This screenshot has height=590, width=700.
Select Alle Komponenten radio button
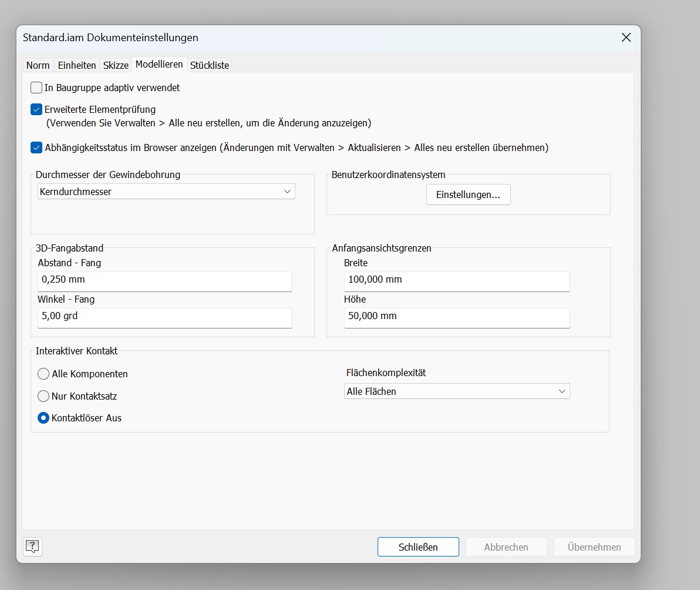tap(43, 374)
